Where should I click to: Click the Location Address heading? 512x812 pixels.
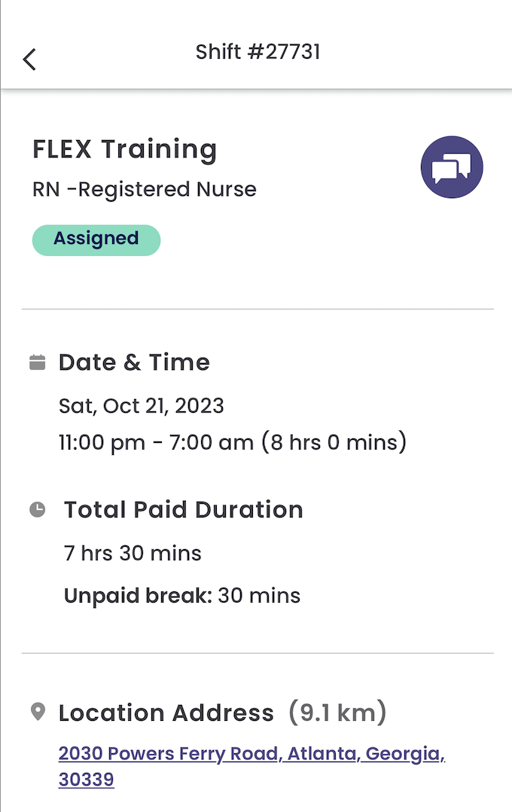click(x=166, y=713)
